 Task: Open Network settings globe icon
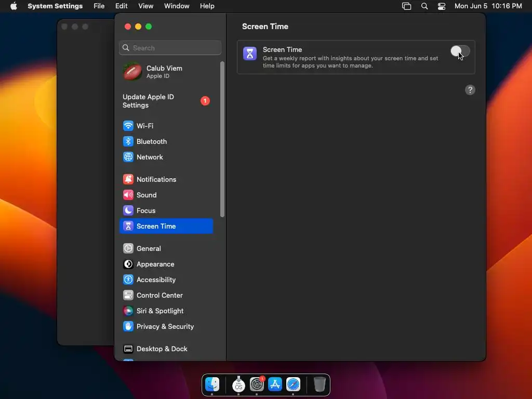pyautogui.click(x=128, y=157)
